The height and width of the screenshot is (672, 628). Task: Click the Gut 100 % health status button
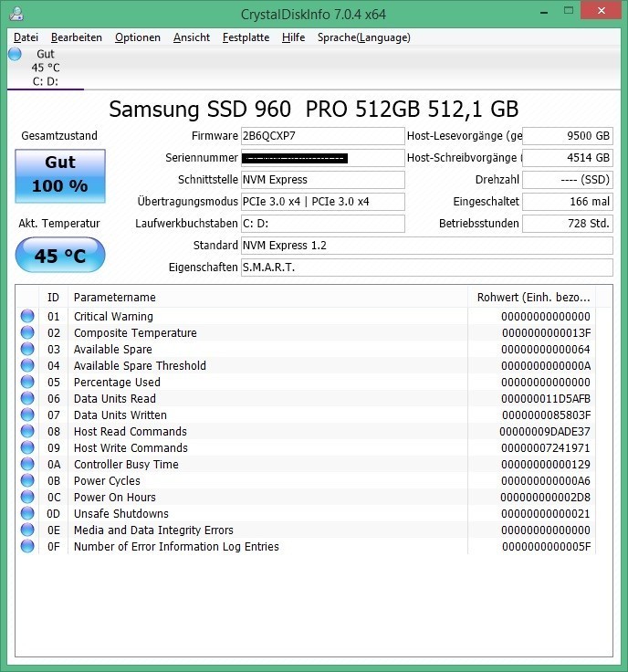pyautogui.click(x=60, y=174)
